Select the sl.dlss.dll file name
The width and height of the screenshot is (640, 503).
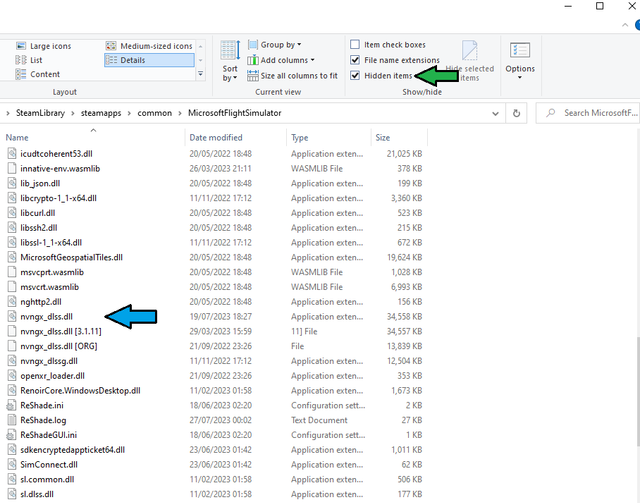click(37, 494)
